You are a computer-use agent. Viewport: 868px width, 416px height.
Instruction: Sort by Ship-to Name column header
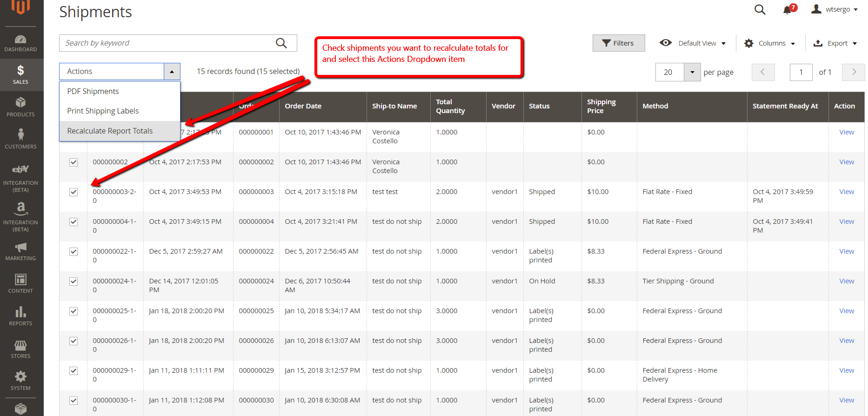tap(398, 106)
